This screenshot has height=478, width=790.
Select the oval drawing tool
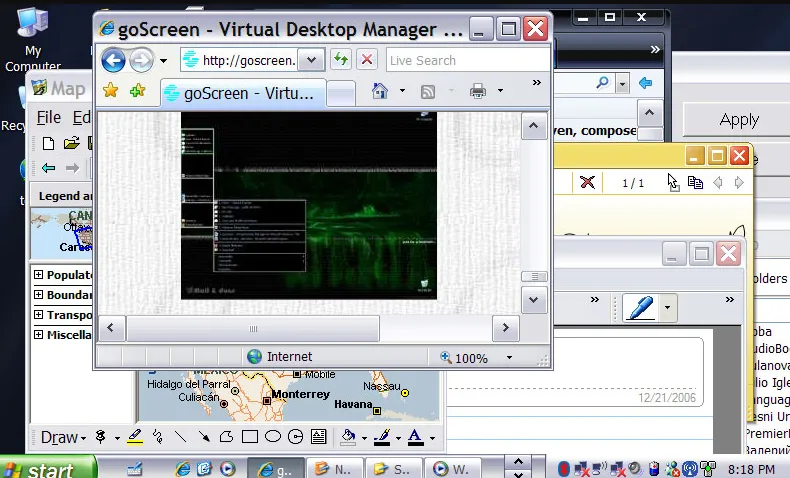tap(273, 436)
